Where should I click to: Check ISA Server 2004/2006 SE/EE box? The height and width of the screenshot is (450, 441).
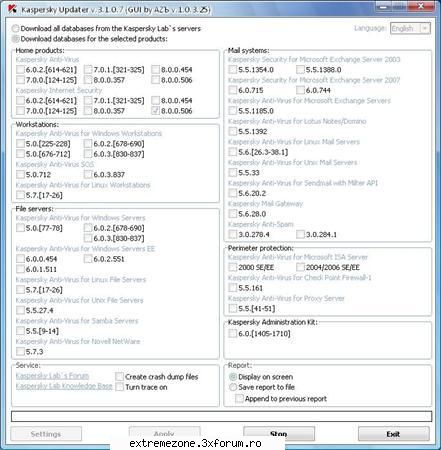300,267
